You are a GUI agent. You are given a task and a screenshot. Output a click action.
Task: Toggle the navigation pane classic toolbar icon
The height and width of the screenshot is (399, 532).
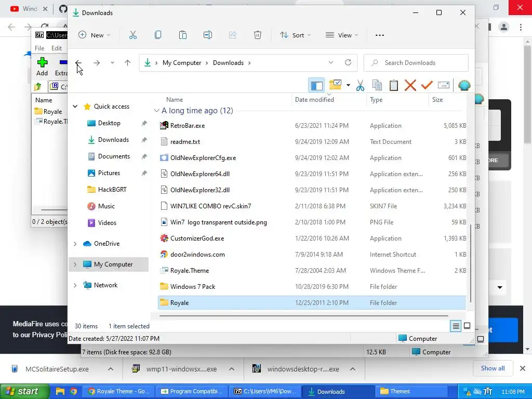pyautogui.click(x=316, y=86)
